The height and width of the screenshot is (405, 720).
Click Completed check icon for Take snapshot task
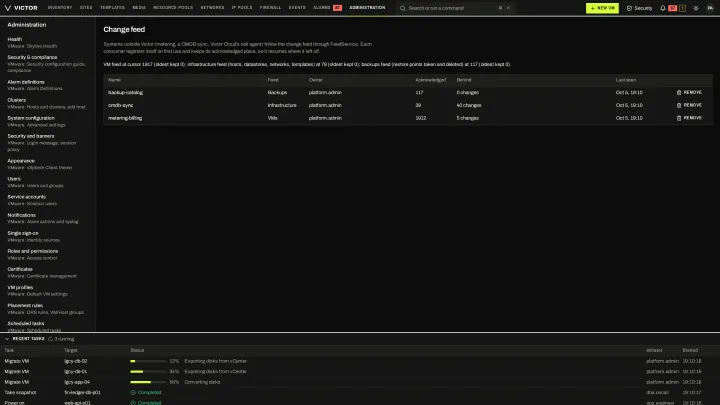[133, 393]
